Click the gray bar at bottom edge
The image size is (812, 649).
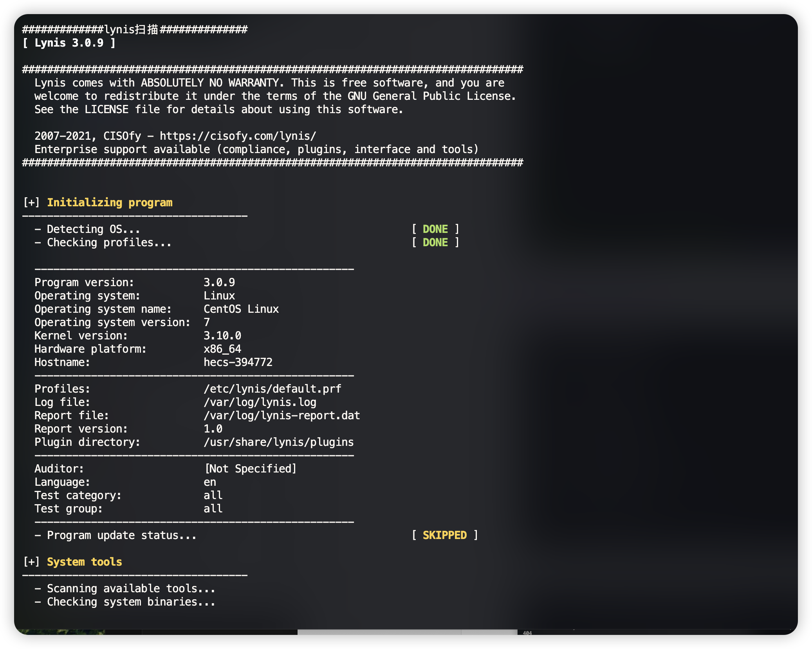click(407, 632)
